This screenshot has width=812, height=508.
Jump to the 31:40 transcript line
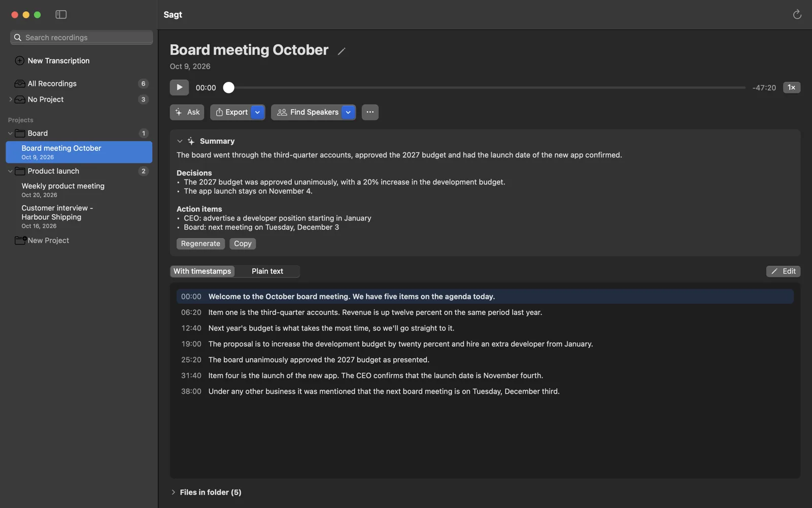click(x=485, y=375)
